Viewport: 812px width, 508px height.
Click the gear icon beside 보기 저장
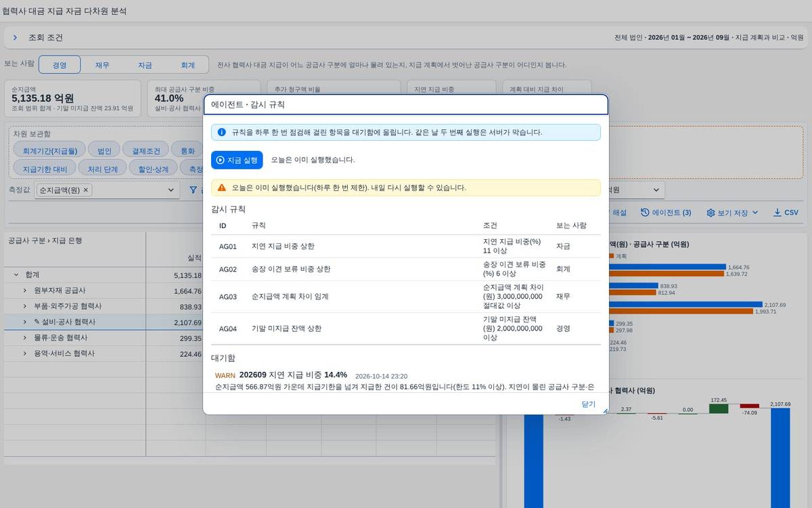[710, 213]
